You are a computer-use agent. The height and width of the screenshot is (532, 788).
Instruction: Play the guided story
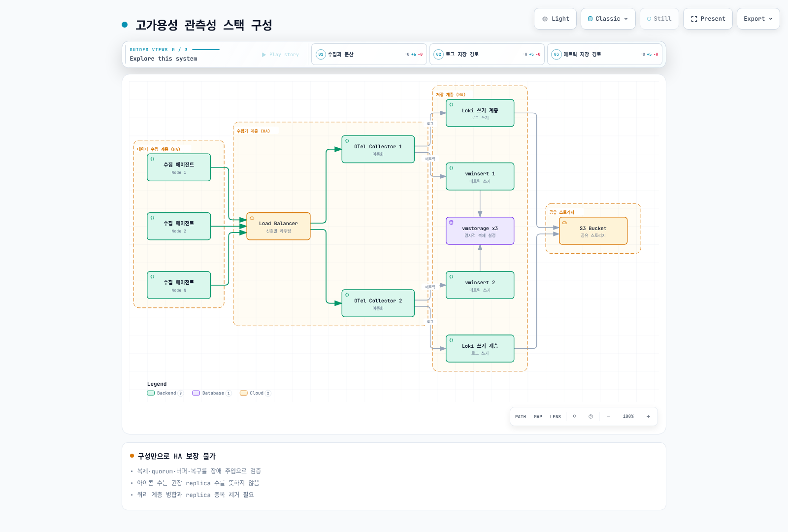[280, 55]
